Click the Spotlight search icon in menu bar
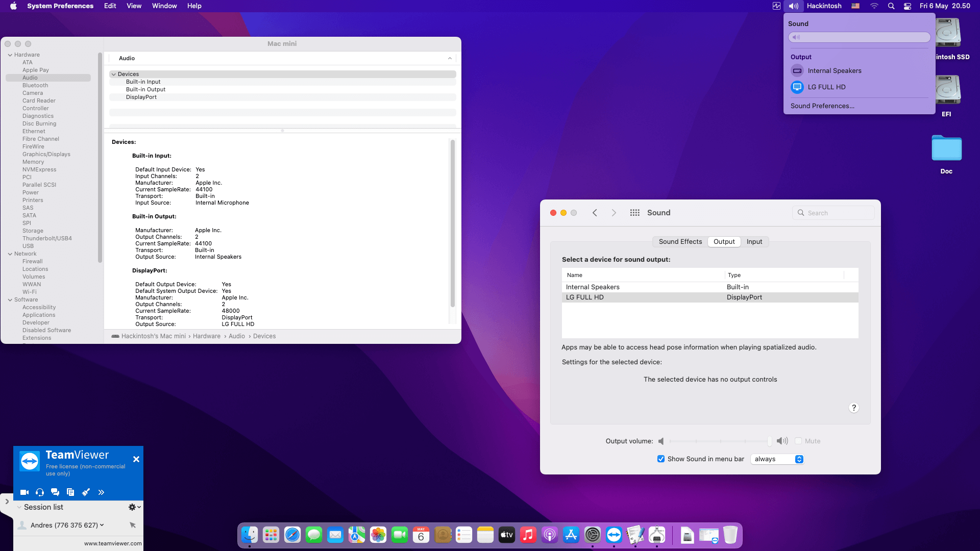Screen dimensions: 980x551 (x=891, y=6)
